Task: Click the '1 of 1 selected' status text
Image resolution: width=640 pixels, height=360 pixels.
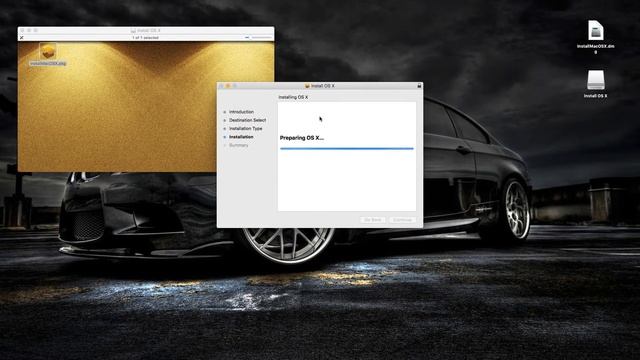Action: pos(145,38)
